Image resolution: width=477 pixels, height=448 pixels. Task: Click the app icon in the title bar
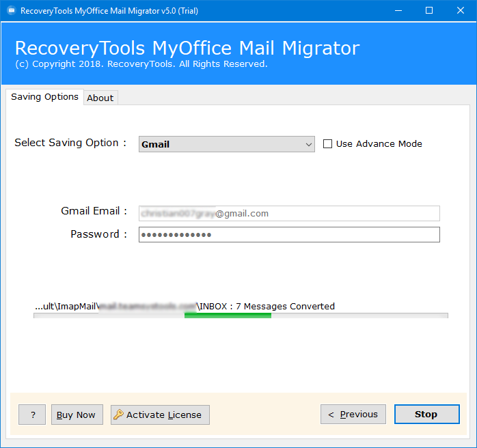pos(9,10)
